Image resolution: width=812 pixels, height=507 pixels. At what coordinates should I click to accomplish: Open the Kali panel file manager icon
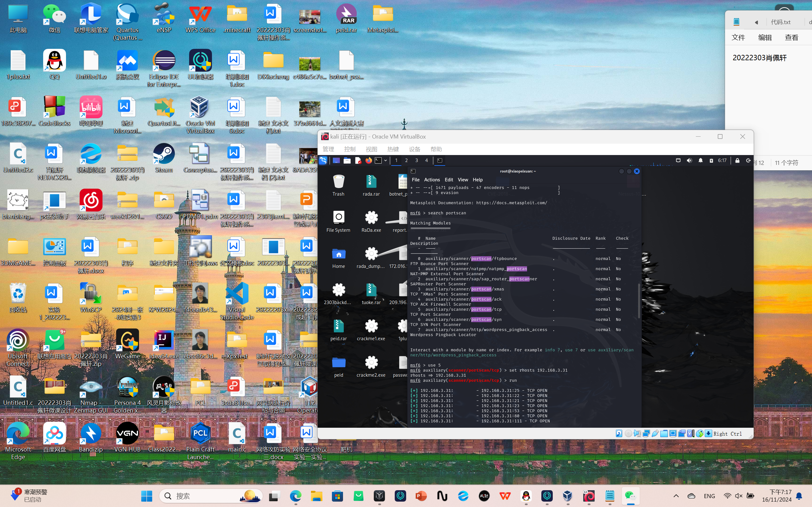(347, 160)
